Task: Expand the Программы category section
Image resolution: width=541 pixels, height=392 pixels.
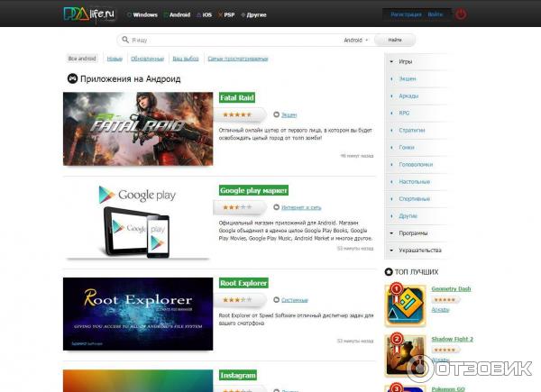Action: coord(391,232)
